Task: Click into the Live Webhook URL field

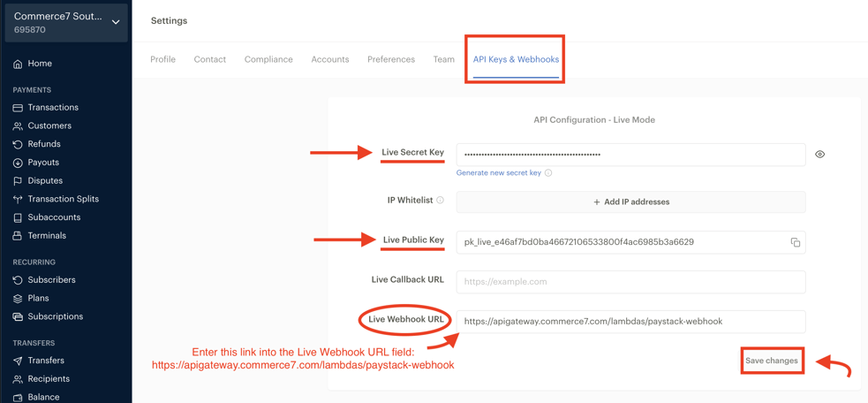Action: pyautogui.click(x=630, y=322)
